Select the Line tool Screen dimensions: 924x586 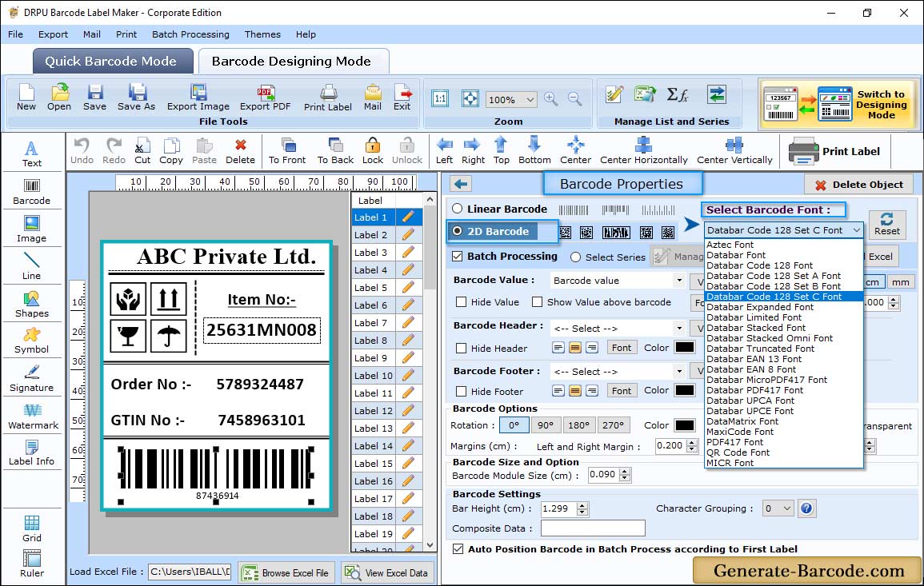pyautogui.click(x=32, y=267)
